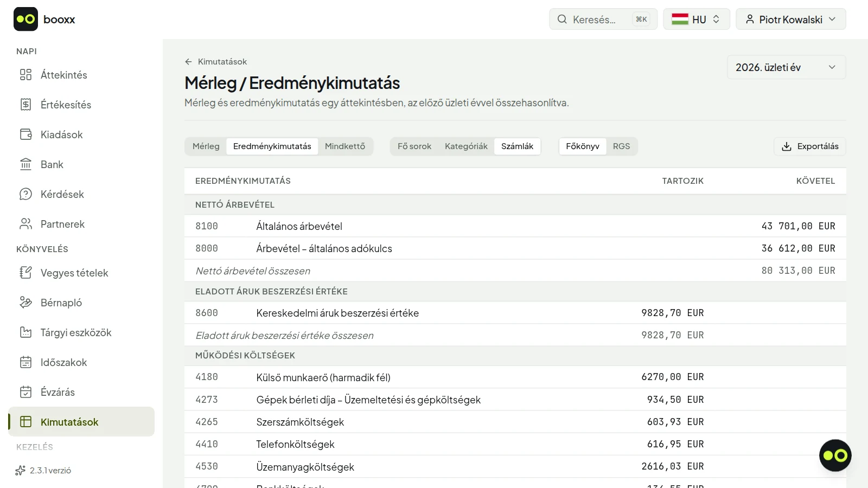Choose the Főkönyv chart option
The width and height of the screenshot is (868, 488).
pos(583,146)
